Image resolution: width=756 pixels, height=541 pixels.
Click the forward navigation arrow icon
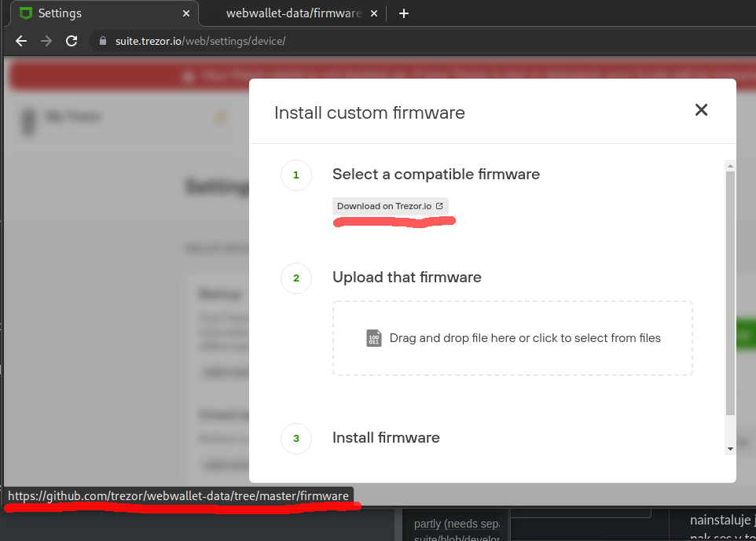click(x=46, y=41)
